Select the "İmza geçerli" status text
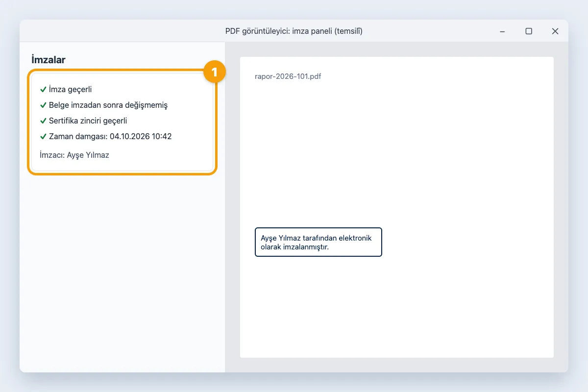The width and height of the screenshot is (588, 392). pos(71,90)
